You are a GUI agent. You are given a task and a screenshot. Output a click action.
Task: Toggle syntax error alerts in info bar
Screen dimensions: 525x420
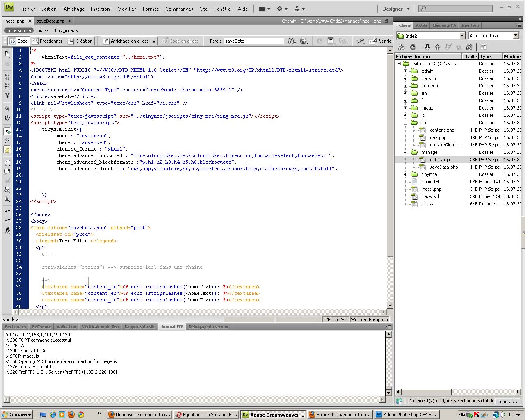pos(7,149)
